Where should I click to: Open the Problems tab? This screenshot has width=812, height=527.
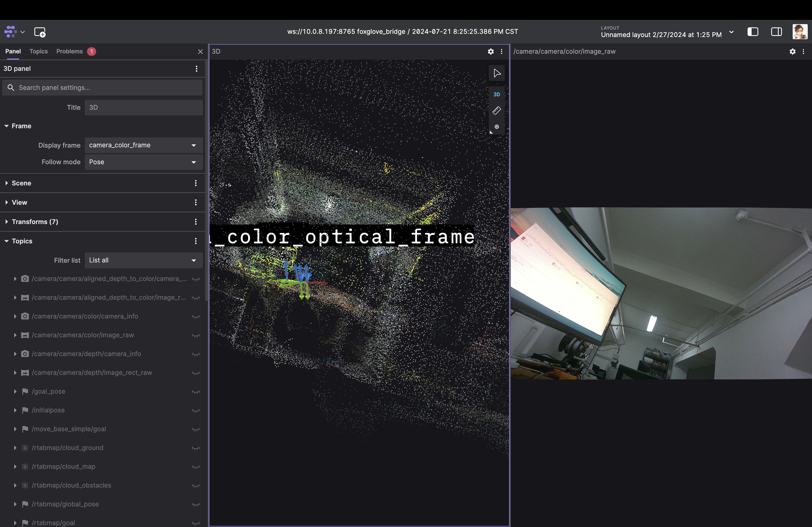click(70, 51)
